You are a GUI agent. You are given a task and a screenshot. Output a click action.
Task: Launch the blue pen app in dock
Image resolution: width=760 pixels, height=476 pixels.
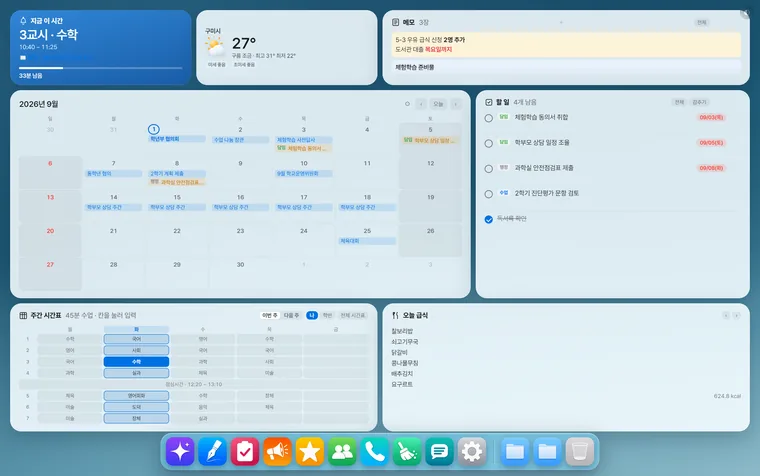pos(212,452)
